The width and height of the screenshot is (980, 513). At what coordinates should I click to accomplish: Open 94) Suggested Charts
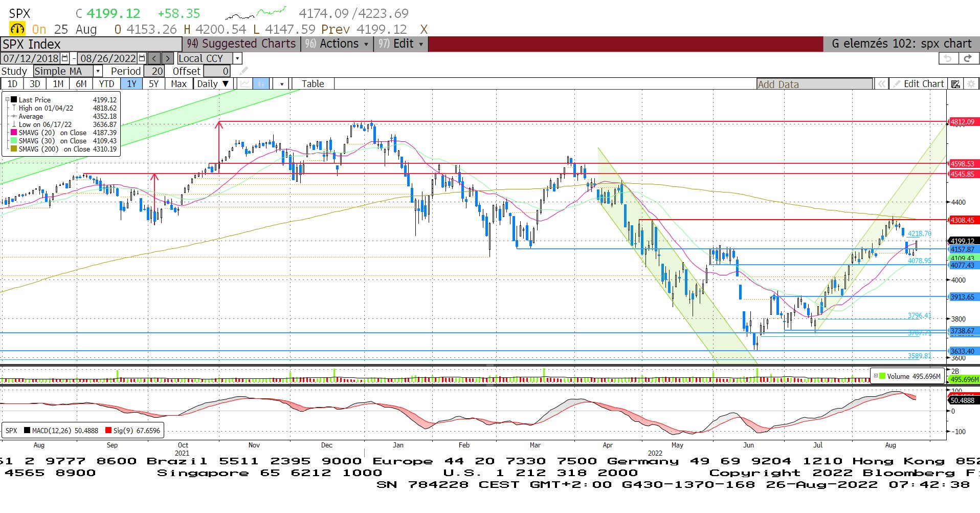(241, 44)
